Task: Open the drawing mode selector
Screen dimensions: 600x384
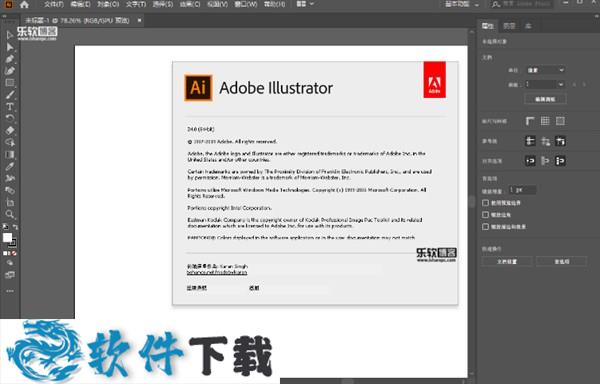Action: click(10, 263)
